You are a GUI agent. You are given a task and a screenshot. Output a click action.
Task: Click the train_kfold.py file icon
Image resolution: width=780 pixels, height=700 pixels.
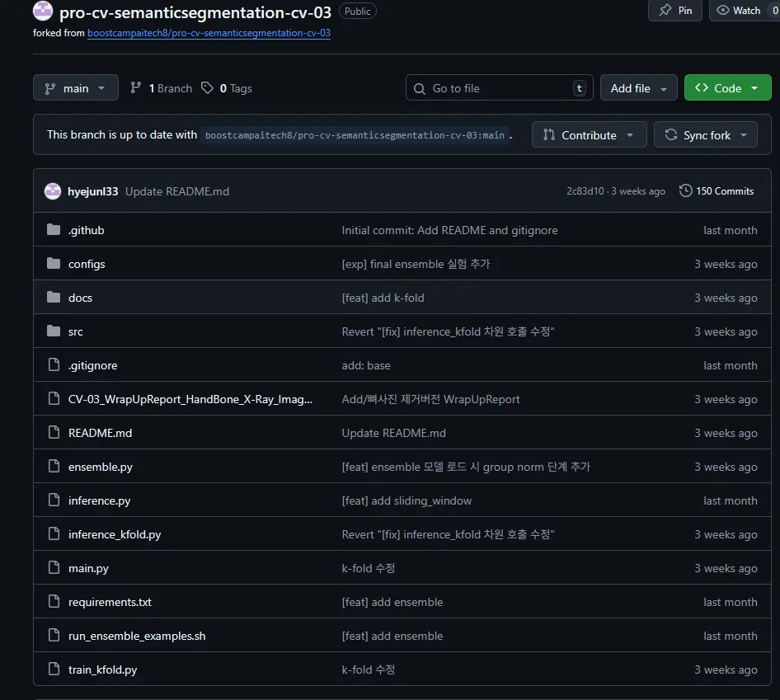coord(54,669)
